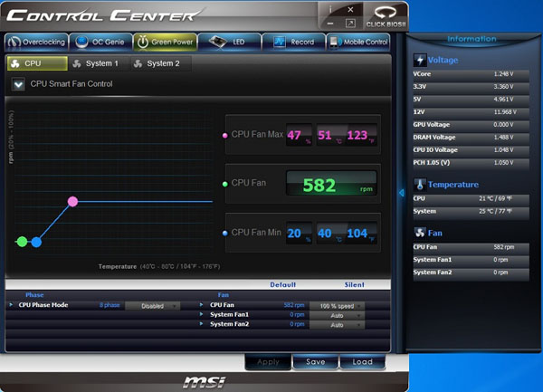Switch to the Mobile Control tab
Image resolution: width=543 pixels, height=392 pixels.
tap(358, 42)
